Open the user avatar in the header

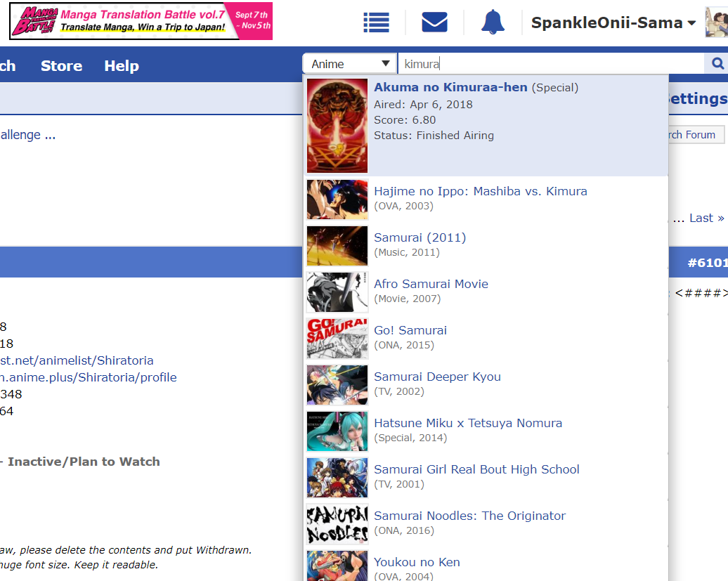716,22
